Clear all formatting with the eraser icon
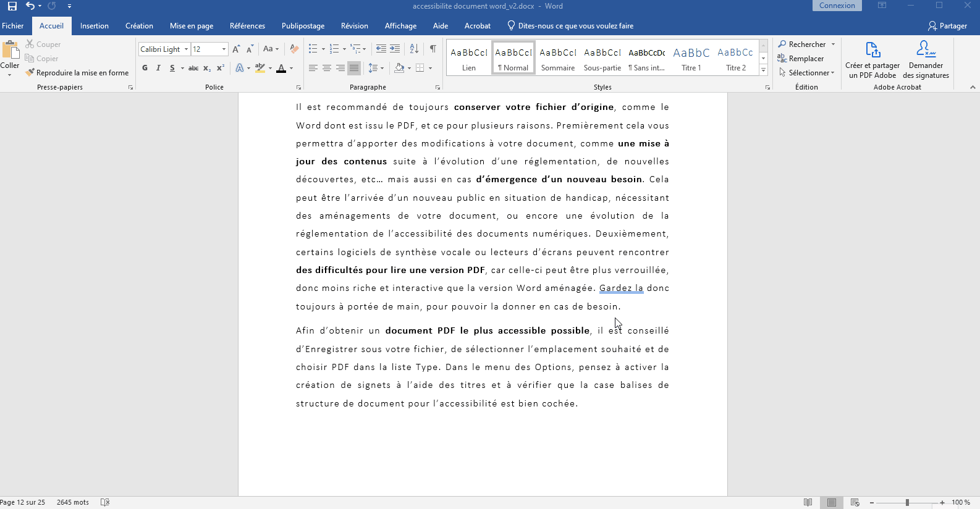Viewport: 980px width, 509px height. 294,49
